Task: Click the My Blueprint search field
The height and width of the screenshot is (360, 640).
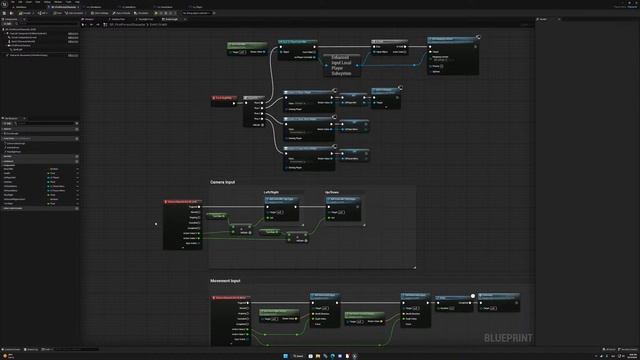Action: 44,123
